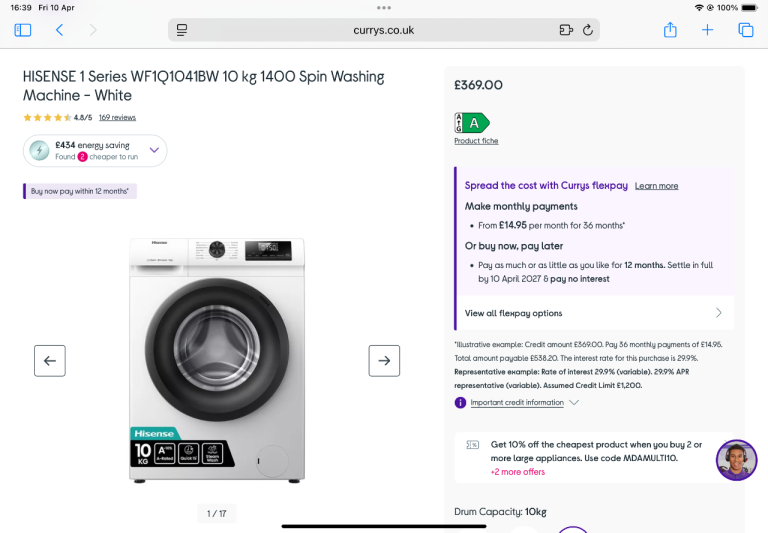This screenshot has width=768, height=533.
Task: Open the 169 reviews link
Action: 117,117
